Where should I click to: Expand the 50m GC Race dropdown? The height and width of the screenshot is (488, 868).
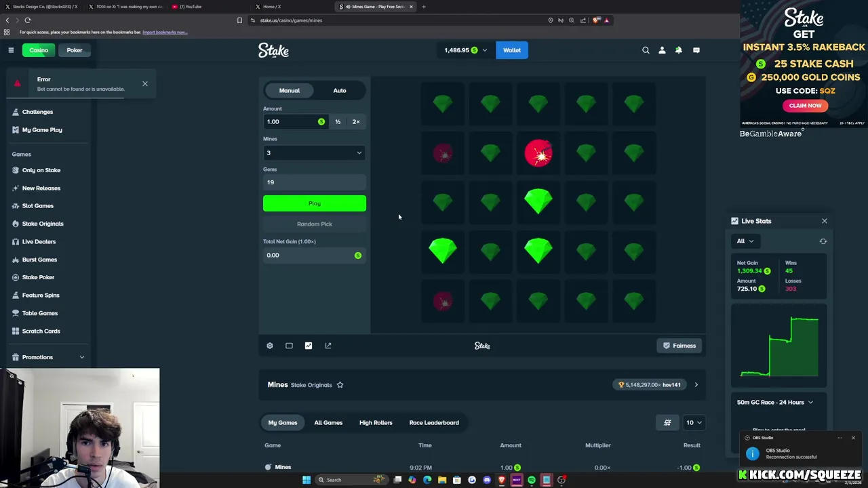click(x=775, y=403)
